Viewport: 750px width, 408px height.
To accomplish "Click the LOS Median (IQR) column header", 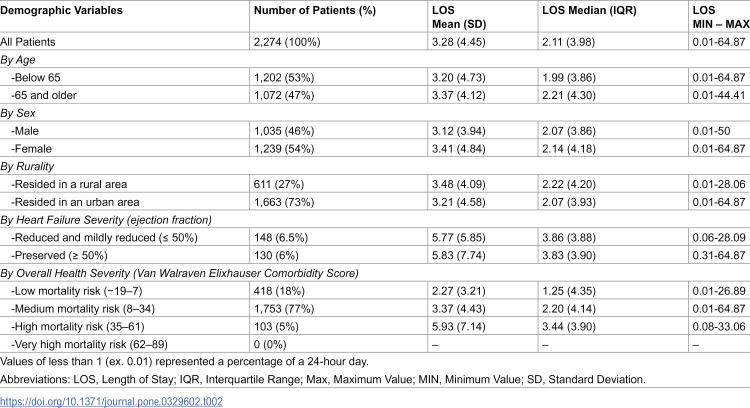I will pyautogui.click(x=589, y=11).
